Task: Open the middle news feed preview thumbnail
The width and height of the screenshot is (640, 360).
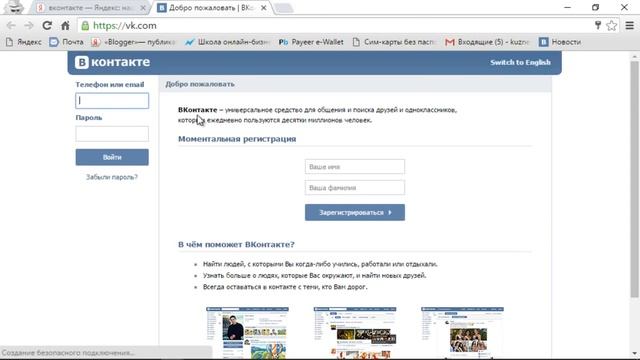Action: pos(355,333)
